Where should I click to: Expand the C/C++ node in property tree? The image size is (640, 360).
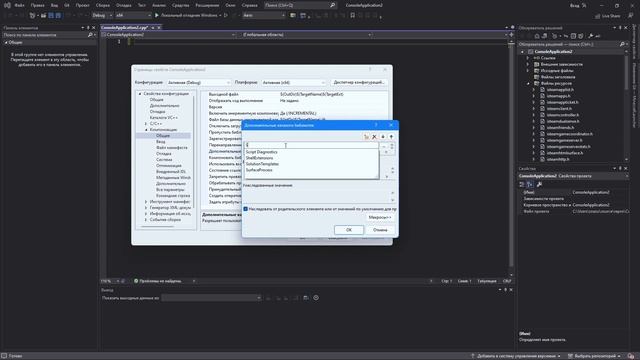coord(146,124)
